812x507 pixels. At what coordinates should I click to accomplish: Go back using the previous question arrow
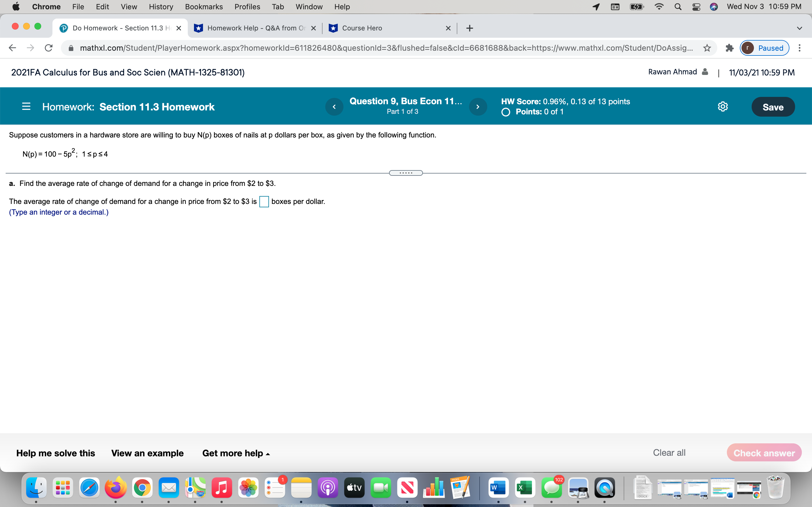point(334,107)
